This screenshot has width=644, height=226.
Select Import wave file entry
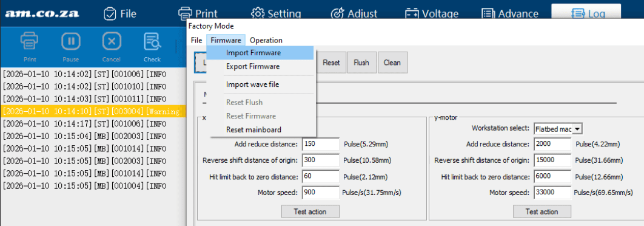tap(260, 84)
